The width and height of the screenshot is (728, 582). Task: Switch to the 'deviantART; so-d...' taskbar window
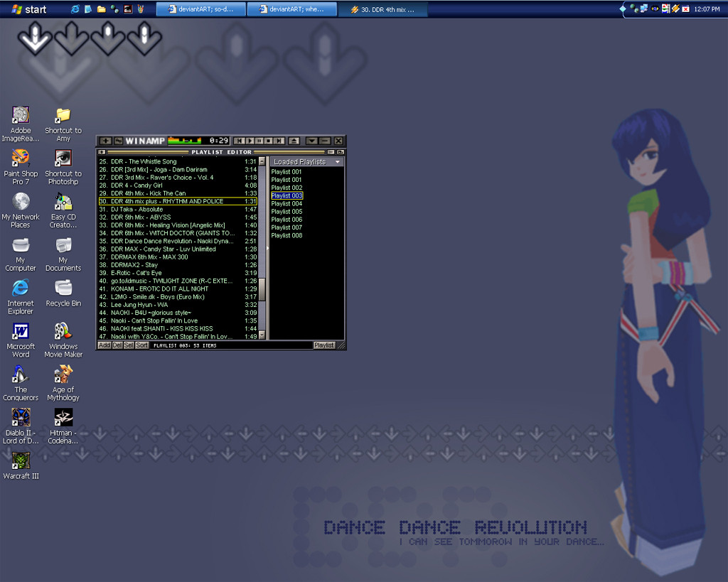[x=200, y=9]
